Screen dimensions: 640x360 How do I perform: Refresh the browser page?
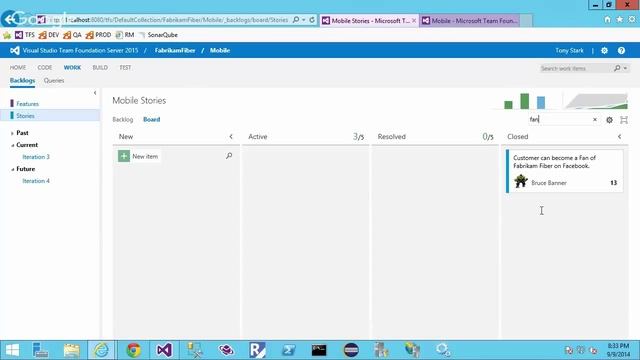[312, 20]
